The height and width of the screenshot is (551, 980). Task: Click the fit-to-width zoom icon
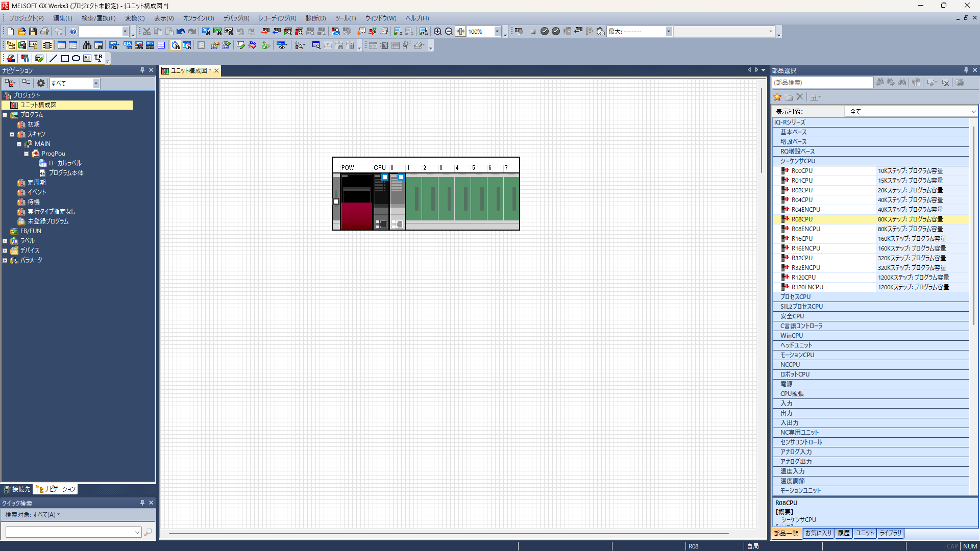460,32
